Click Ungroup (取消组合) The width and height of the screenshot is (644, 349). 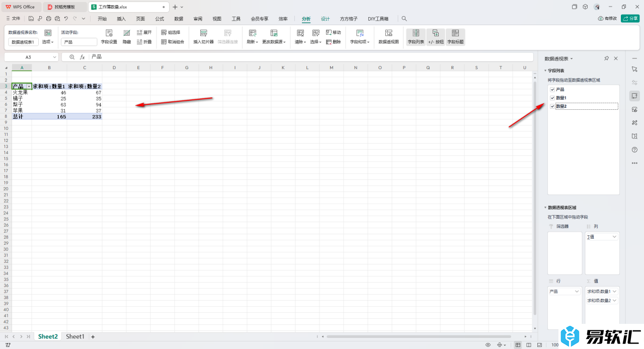173,42
